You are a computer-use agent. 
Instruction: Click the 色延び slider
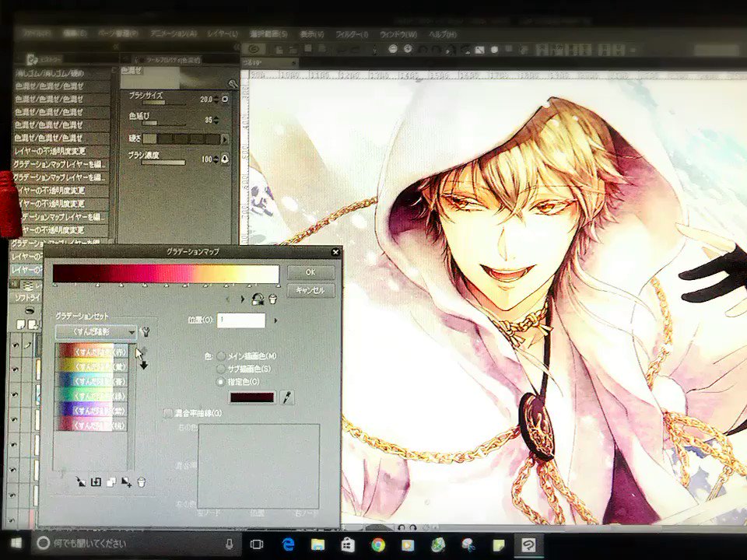click(164, 123)
